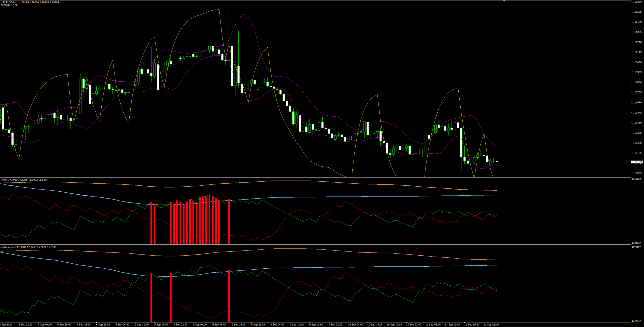Click the separator between the two indicator subwindows
This screenshot has width=644, height=327.
pyautogui.click(x=303, y=245)
